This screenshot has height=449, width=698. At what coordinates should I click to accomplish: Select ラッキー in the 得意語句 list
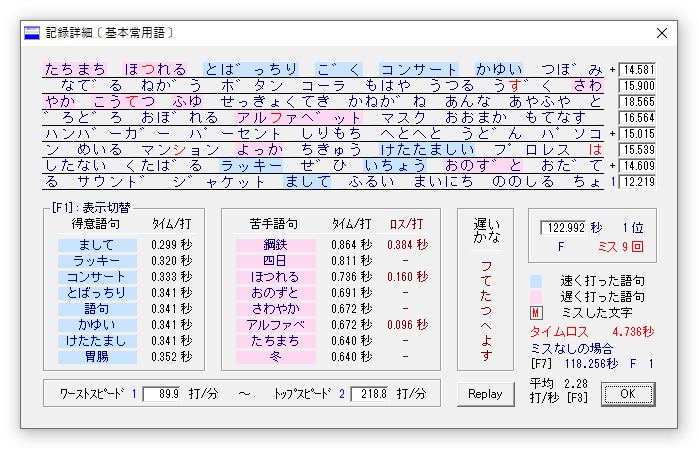tap(97, 261)
